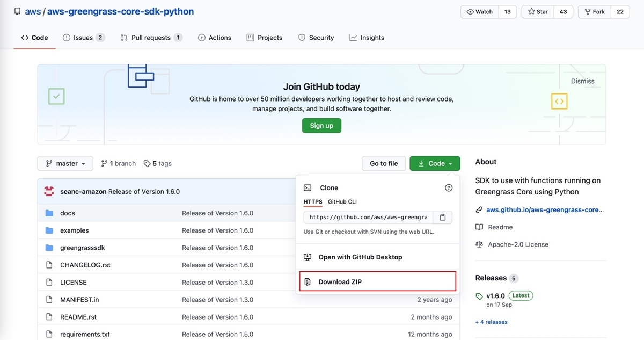Click the greengrasssdk folder icon
Viewport: 644px width, 340px height.
pyautogui.click(x=49, y=248)
